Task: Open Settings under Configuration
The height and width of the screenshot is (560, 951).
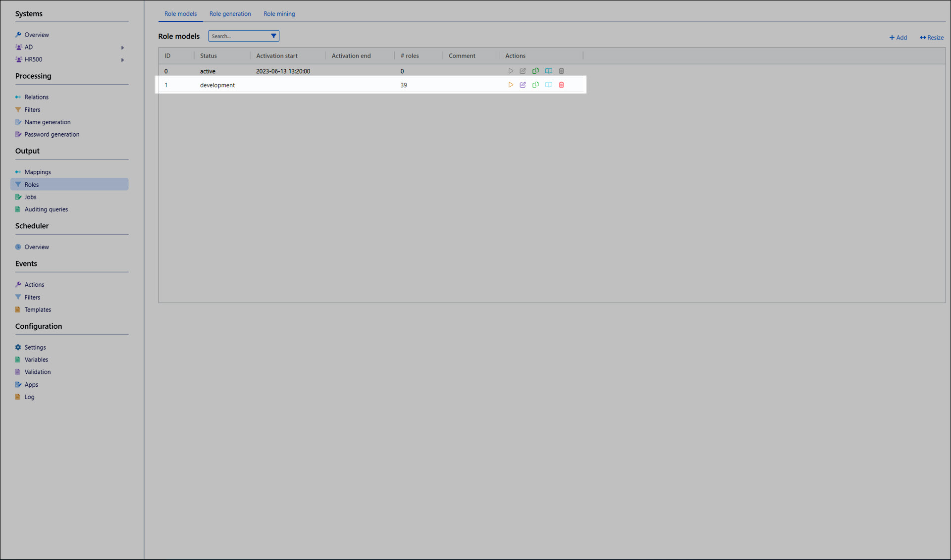Action: click(x=35, y=348)
